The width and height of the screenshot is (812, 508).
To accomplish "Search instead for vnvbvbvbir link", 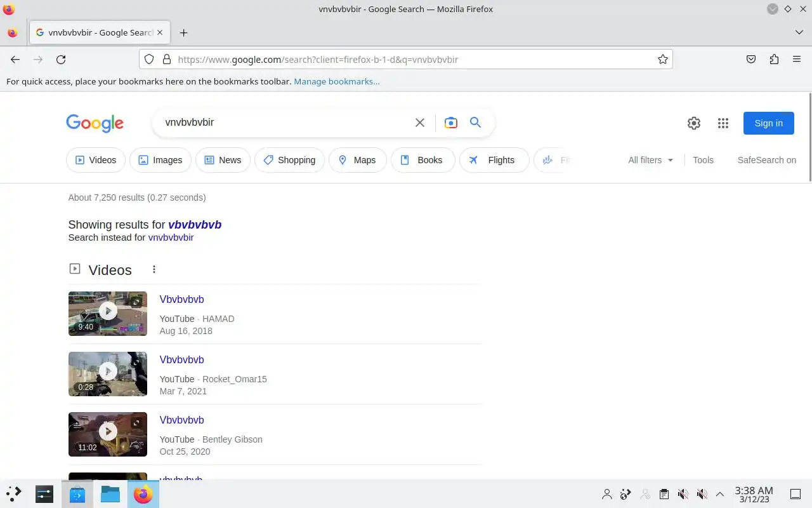I will tap(171, 237).
